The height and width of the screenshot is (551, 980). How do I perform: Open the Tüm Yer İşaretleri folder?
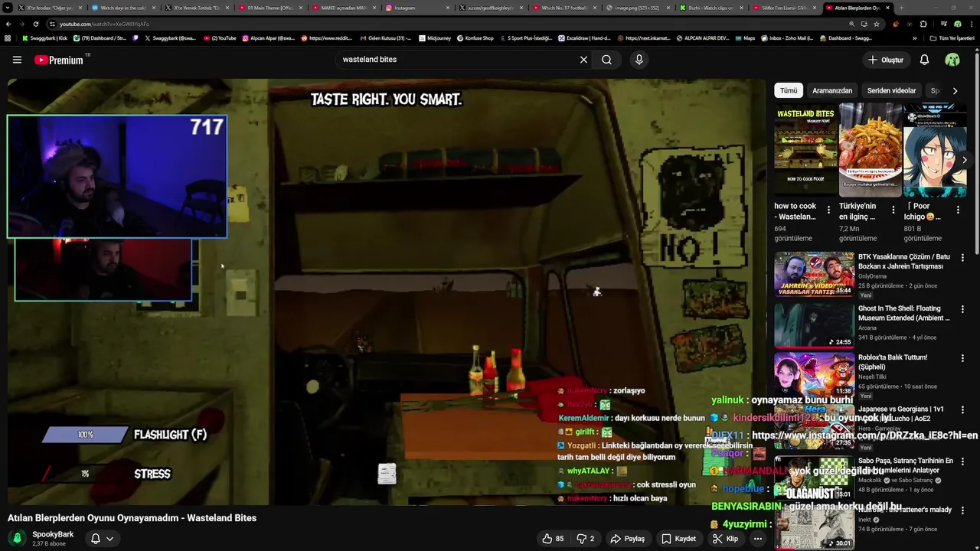[952, 37]
